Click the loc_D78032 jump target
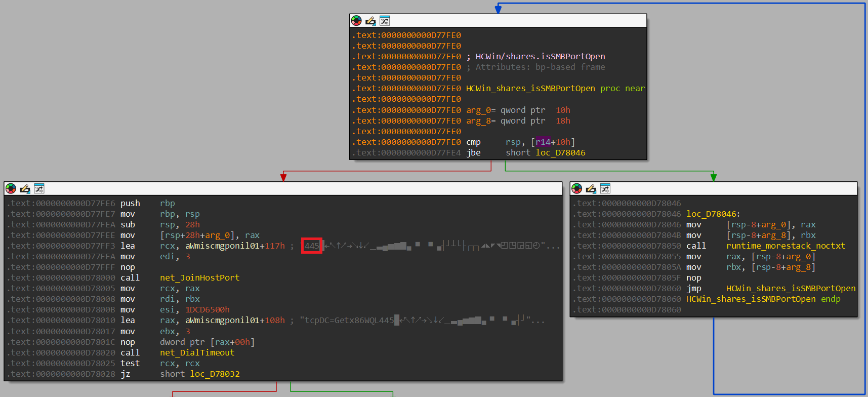Viewport: 868px width, 397px height. [x=215, y=374]
